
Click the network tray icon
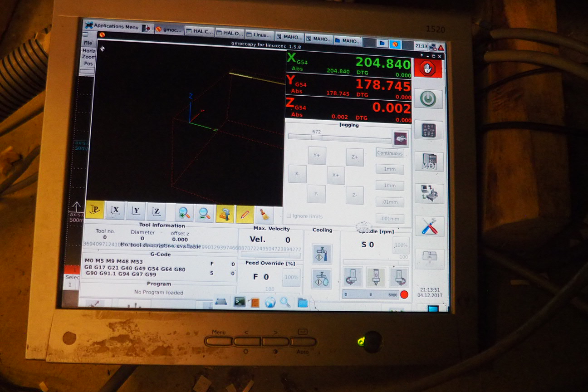[432, 47]
